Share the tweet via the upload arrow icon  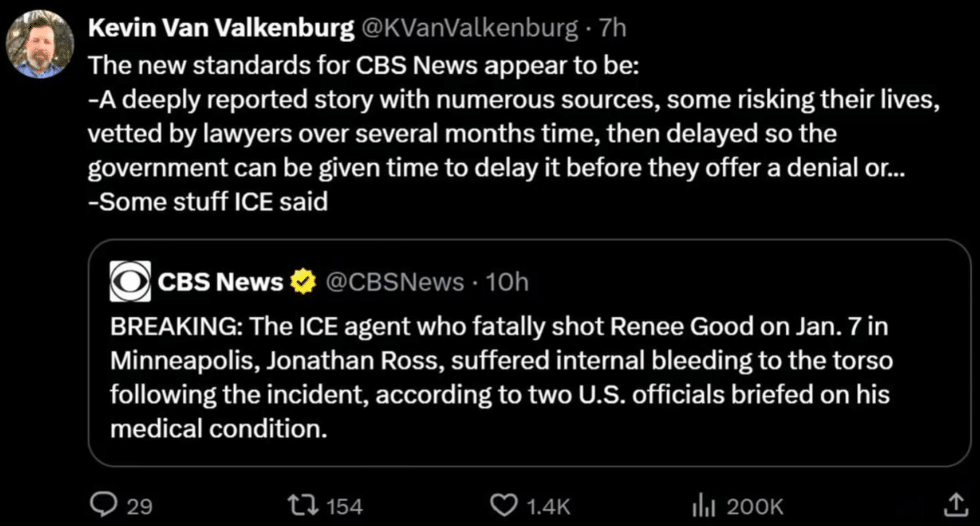click(x=955, y=504)
